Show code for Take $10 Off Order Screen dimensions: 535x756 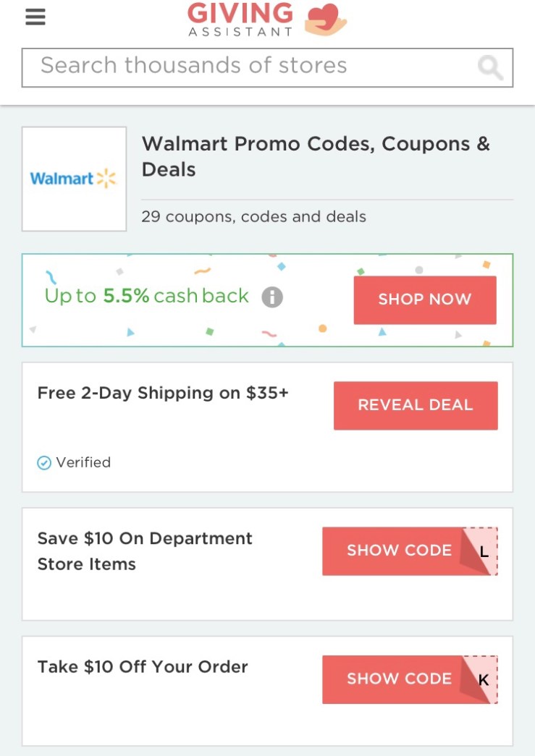click(398, 679)
